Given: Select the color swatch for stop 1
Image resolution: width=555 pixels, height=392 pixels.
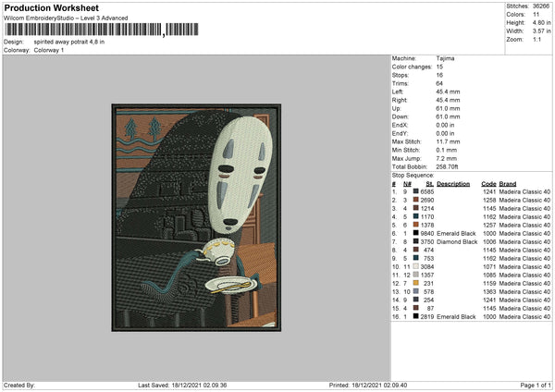Looking at the screenshot, I should [416, 191].
